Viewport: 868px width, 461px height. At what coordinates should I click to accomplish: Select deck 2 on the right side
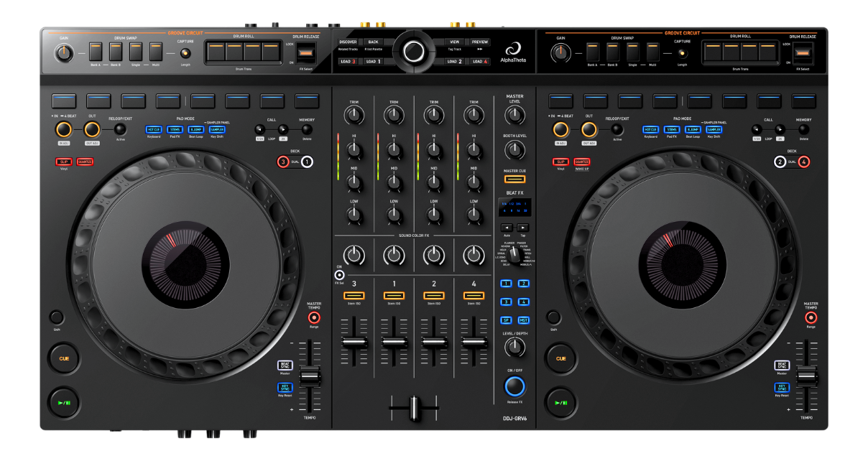coord(780,162)
